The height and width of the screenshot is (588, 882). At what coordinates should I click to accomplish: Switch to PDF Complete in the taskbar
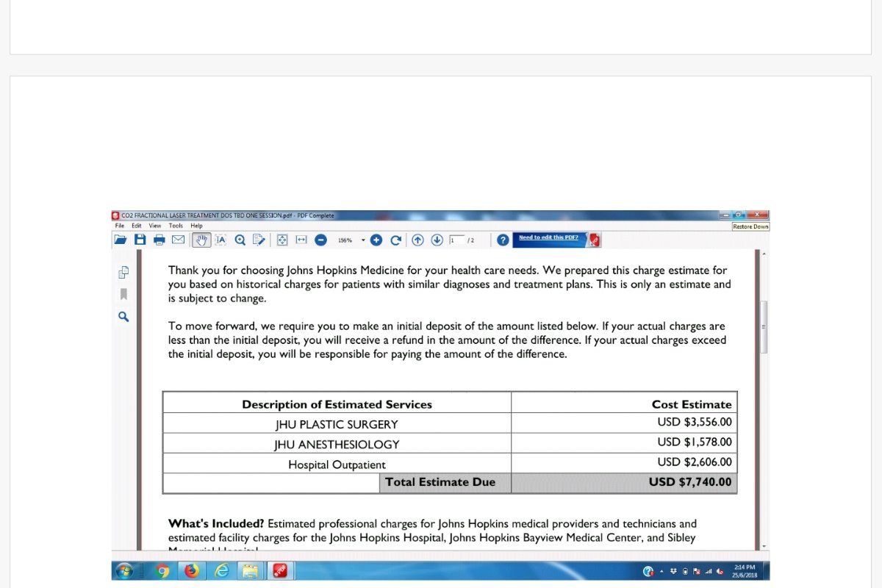280,571
